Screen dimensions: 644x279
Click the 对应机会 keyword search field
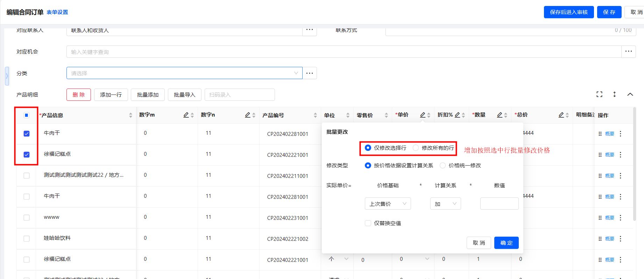344,52
